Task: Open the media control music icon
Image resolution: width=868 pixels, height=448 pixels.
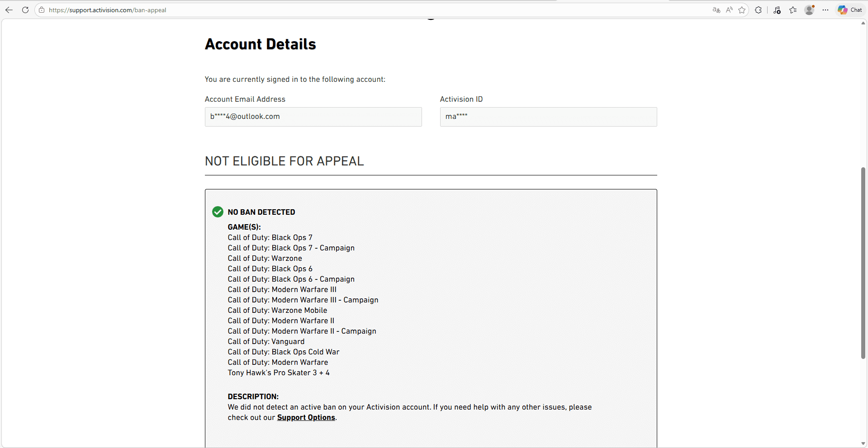Action: pyautogui.click(x=777, y=10)
